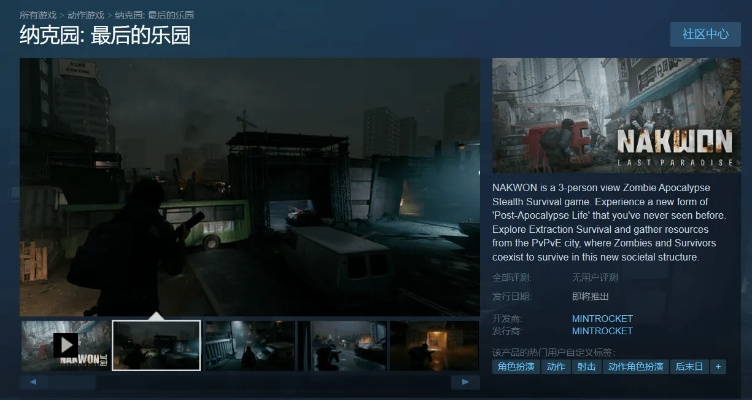Select the fourth screenshot thumbnail
The height and width of the screenshot is (400, 752).
point(342,345)
